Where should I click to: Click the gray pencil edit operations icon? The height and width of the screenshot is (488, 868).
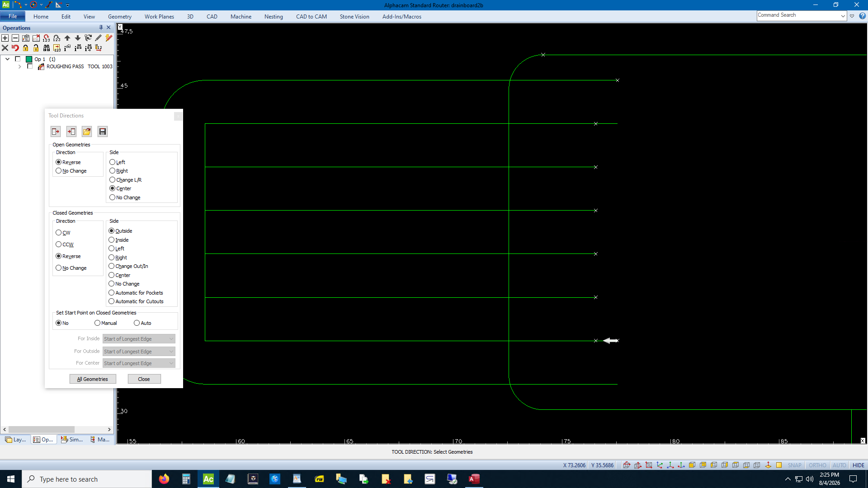click(x=98, y=38)
